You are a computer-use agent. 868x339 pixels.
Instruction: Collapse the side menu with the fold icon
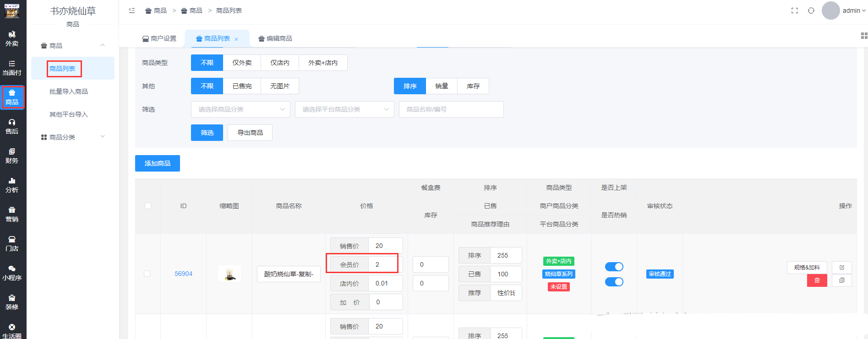tap(132, 11)
